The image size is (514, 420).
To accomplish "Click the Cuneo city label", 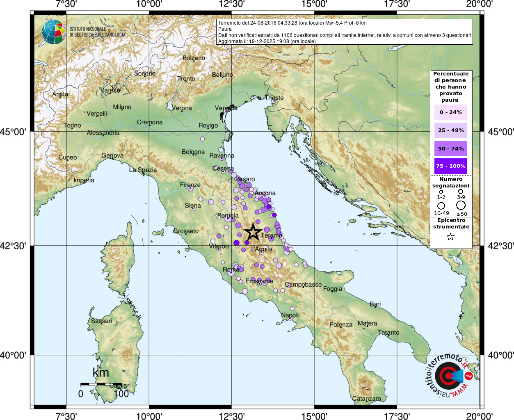I will click(x=67, y=157).
